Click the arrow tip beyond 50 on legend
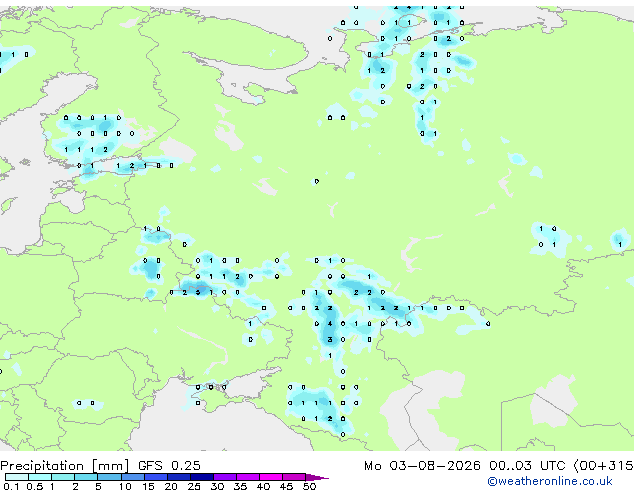The height and width of the screenshot is (490, 634). coord(317,478)
